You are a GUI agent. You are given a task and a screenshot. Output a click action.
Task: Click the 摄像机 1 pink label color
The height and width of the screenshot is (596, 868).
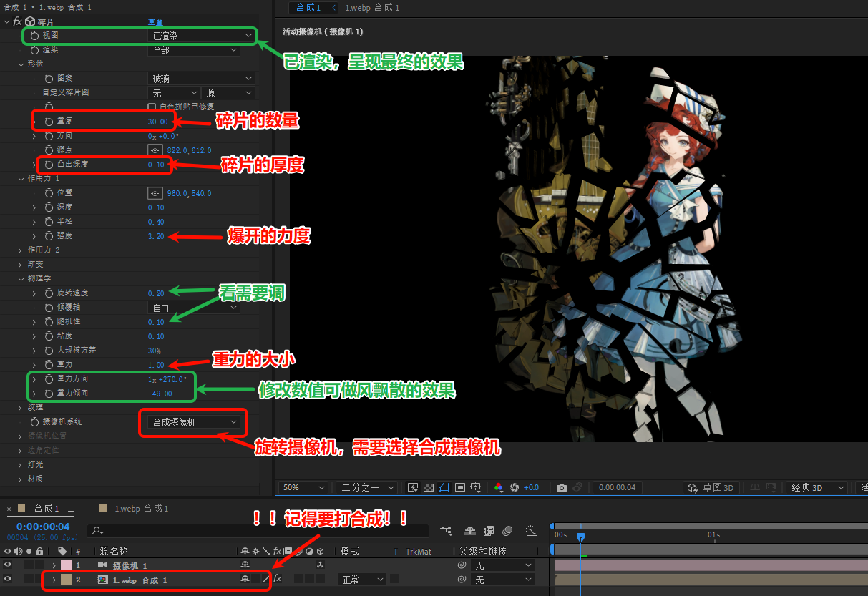coord(65,565)
